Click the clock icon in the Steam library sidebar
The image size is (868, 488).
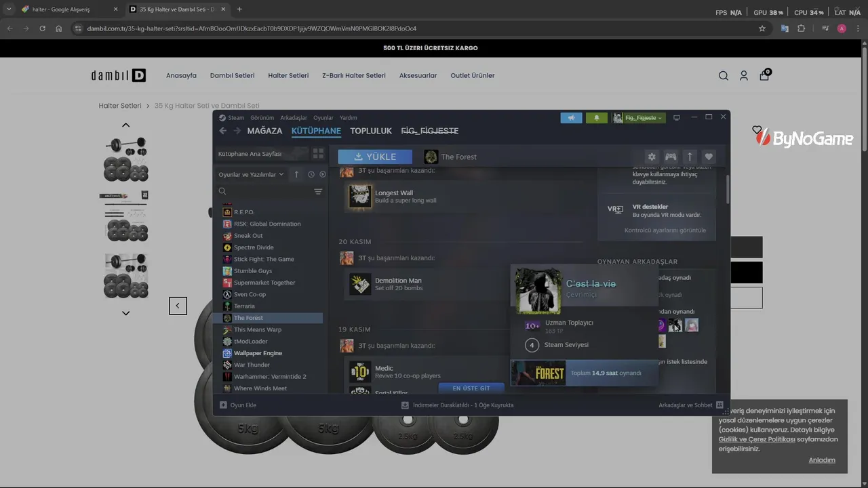(x=311, y=174)
